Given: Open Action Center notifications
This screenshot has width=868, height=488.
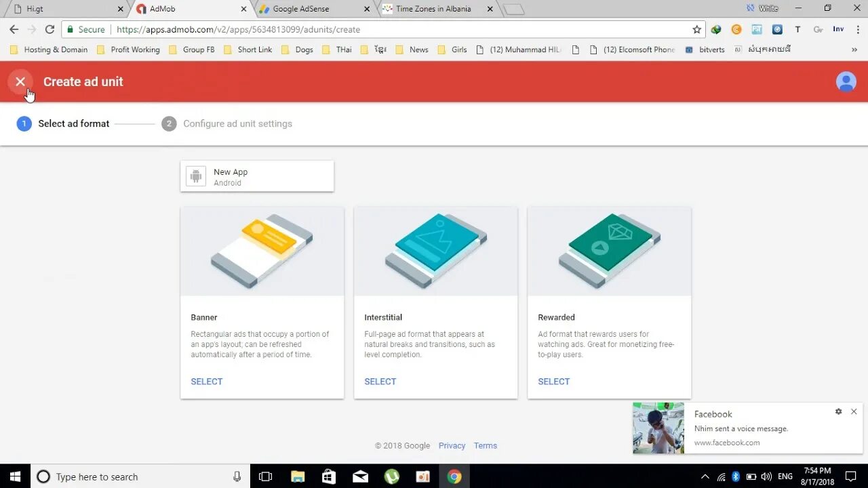Looking at the screenshot, I should pyautogui.click(x=851, y=476).
